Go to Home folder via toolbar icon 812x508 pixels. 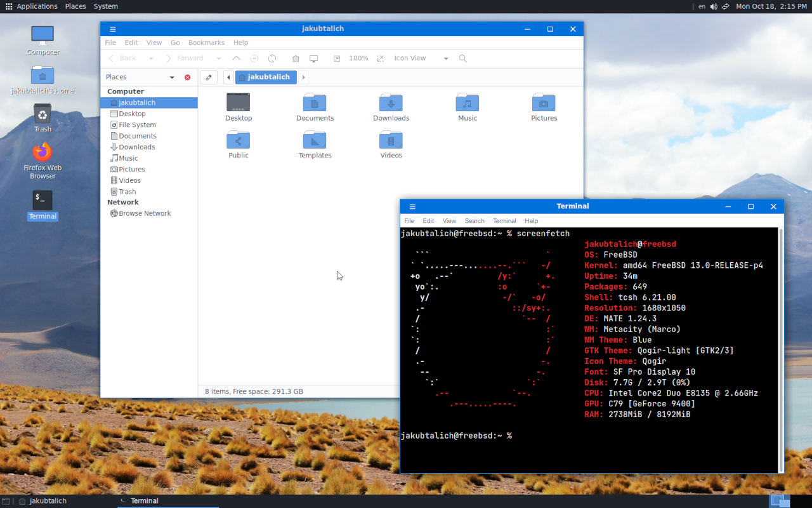[296, 58]
